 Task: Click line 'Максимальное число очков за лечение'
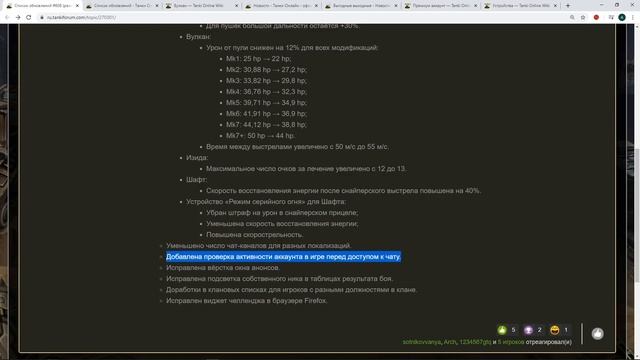pyautogui.click(x=307, y=169)
